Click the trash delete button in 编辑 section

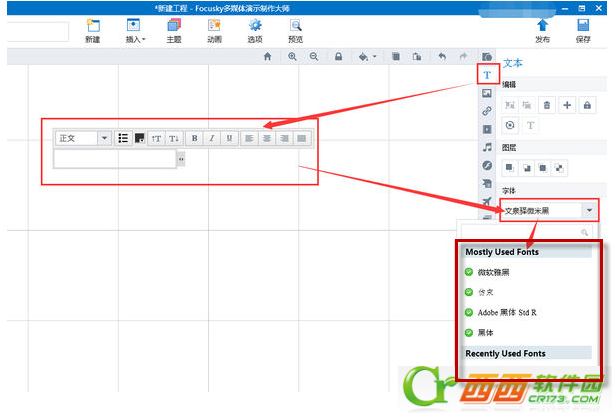pyautogui.click(x=547, y=105)
